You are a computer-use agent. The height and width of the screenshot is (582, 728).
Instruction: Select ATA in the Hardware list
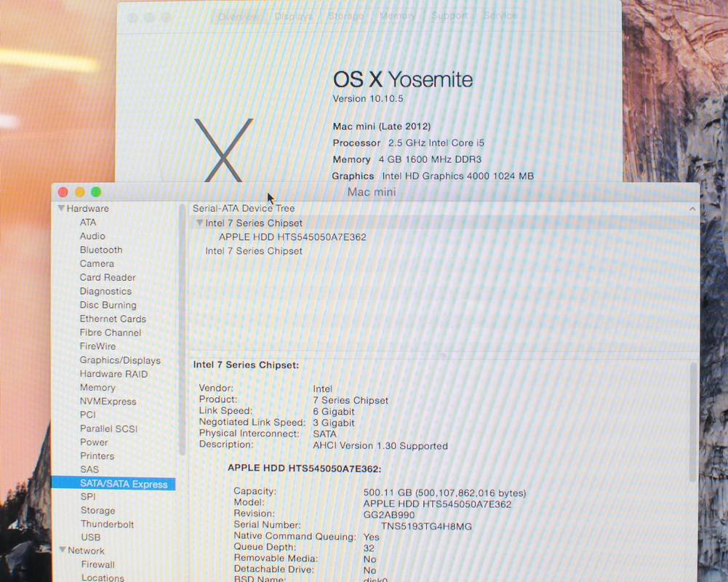(x=88, y=223)
